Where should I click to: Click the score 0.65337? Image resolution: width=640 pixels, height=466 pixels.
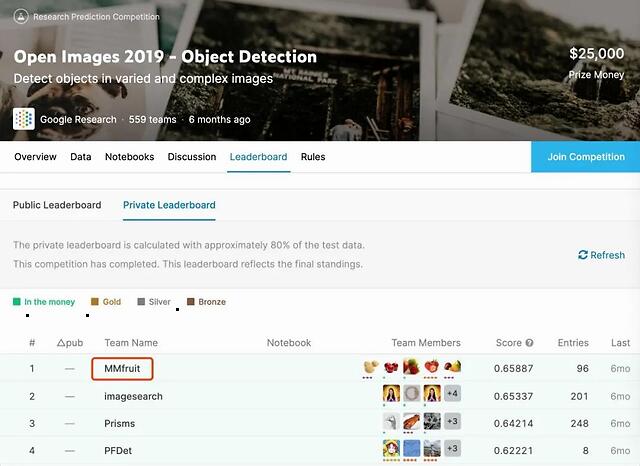pyautogui.click(x=513, y=396)
